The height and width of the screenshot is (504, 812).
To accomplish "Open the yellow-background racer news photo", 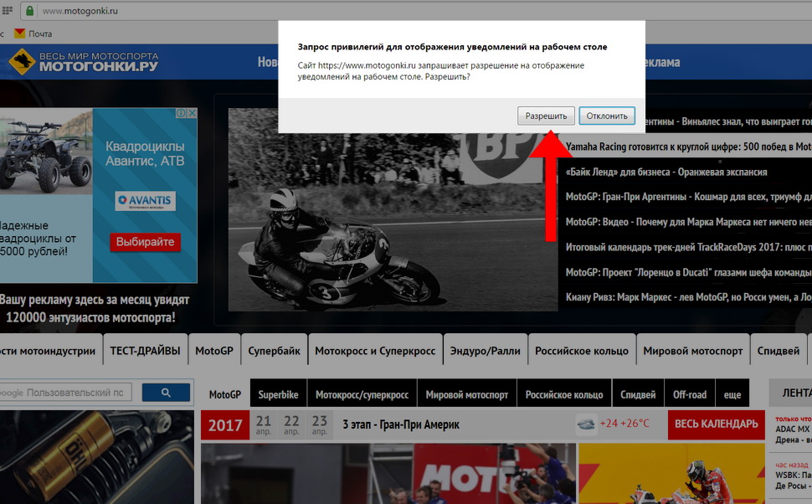I will (x=671, y=473).
